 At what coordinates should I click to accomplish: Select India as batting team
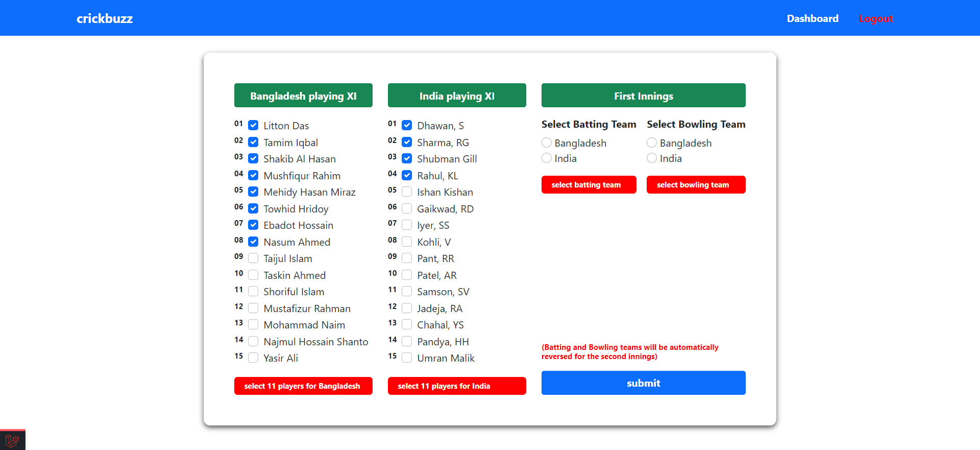pos(547,158)
